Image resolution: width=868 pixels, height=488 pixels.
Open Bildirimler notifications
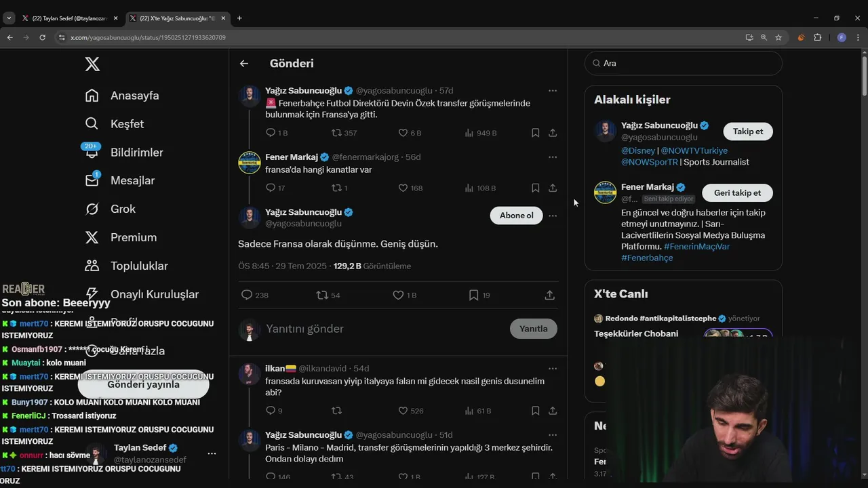point(123,152)
